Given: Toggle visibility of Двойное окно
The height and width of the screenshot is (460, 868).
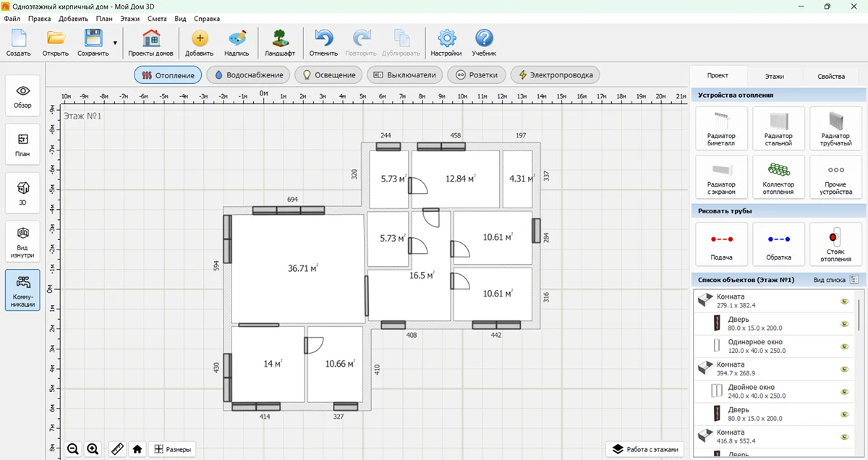Looking at the screenshot, I should (x=844, y=391).
